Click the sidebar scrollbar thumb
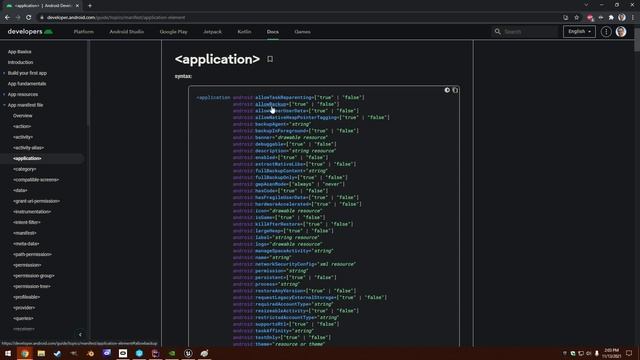Screen dimensions: 640x360 tap(88, 84)
